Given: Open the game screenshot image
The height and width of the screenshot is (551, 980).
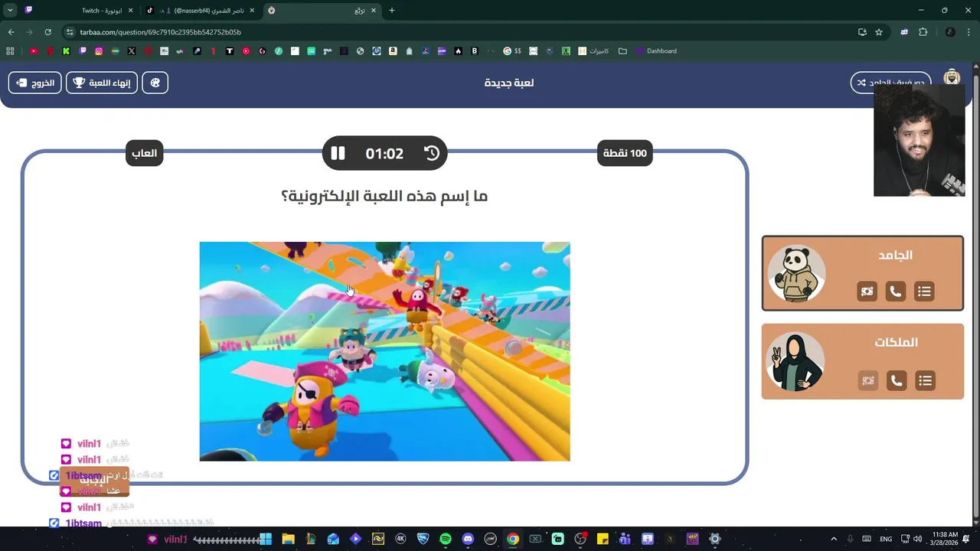Looking at the screenshot, I should click(x=384, y=351).
